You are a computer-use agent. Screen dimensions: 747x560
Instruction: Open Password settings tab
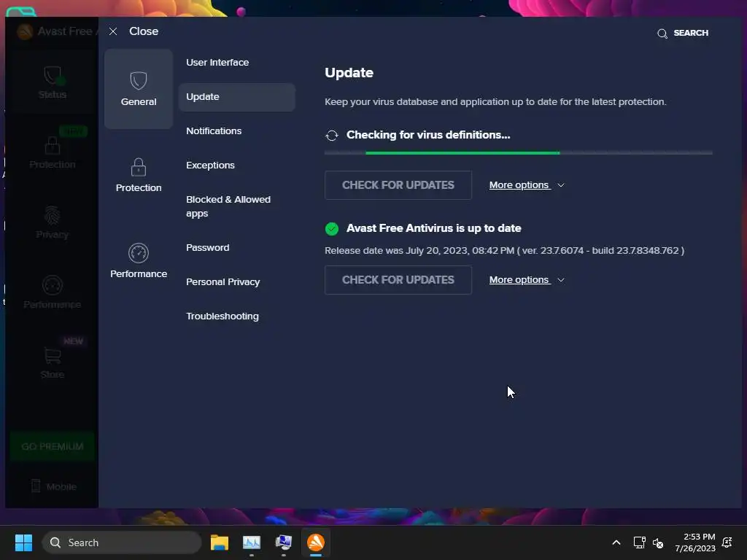(207, 248)
